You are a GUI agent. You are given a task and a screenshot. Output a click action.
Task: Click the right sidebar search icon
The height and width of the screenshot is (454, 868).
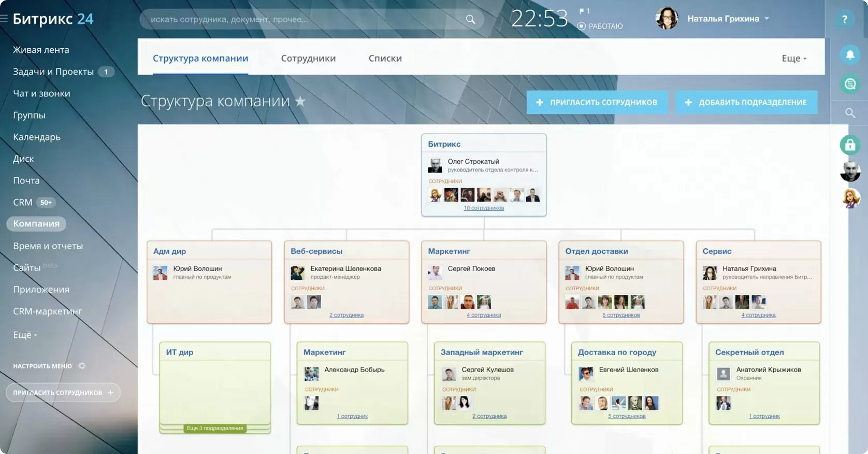point(850,113)
